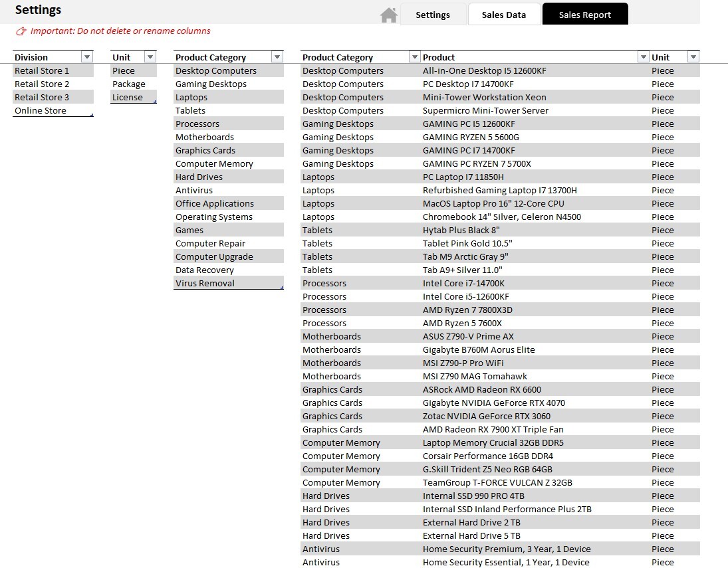Select the License unit cell
728x568 pixels.
point(133,98)
